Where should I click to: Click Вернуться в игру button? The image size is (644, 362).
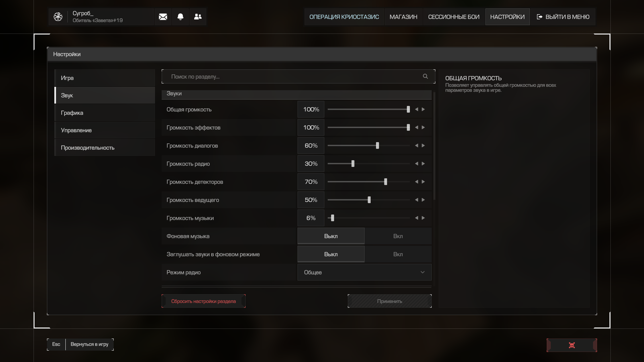(x=90, y=344)
